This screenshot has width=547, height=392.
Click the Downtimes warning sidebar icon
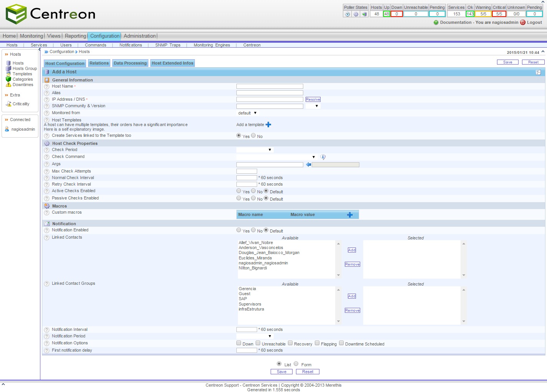coord(8,85)
